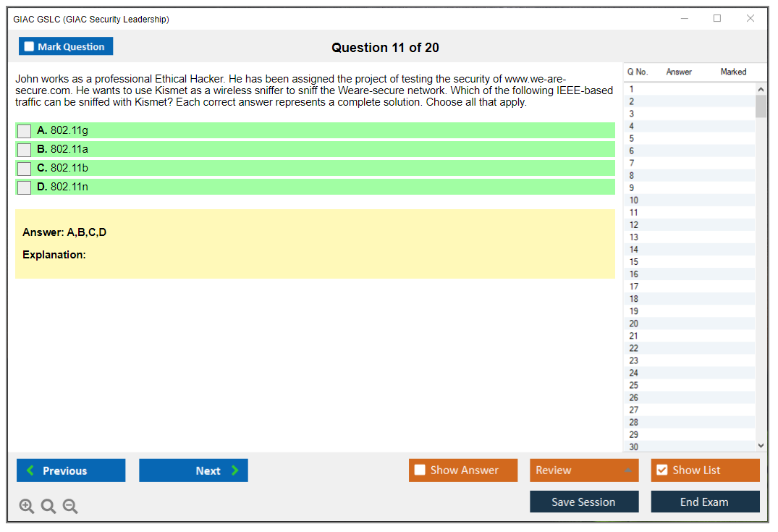Click the reset zoom magnifier icon
Screen dimensions: 778x532
pos(48,507)
